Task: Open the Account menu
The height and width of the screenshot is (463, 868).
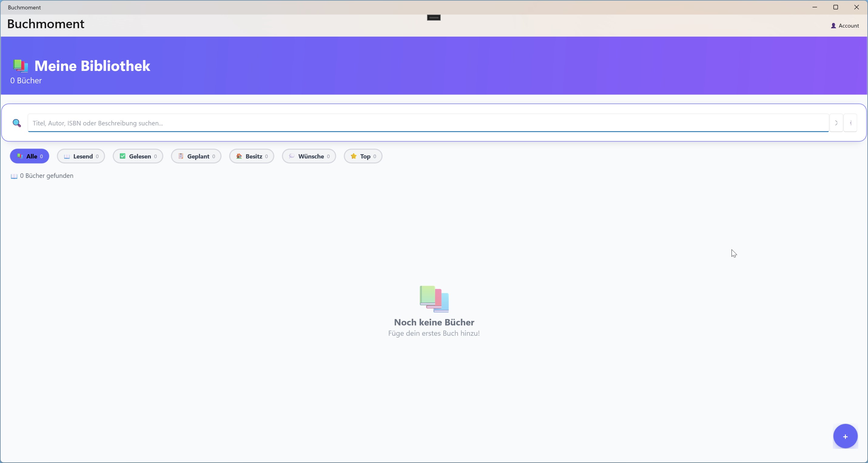Action: [x=845, y=25]
